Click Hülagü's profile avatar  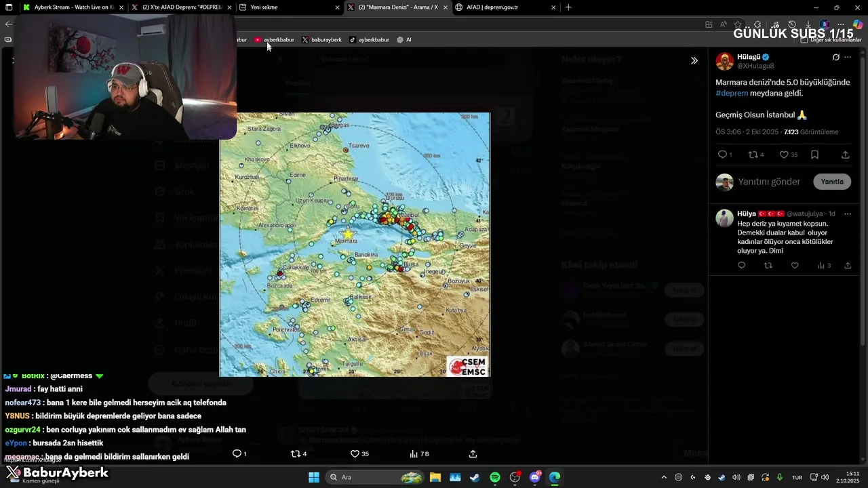pyautogui.click(x=725, y=61)
